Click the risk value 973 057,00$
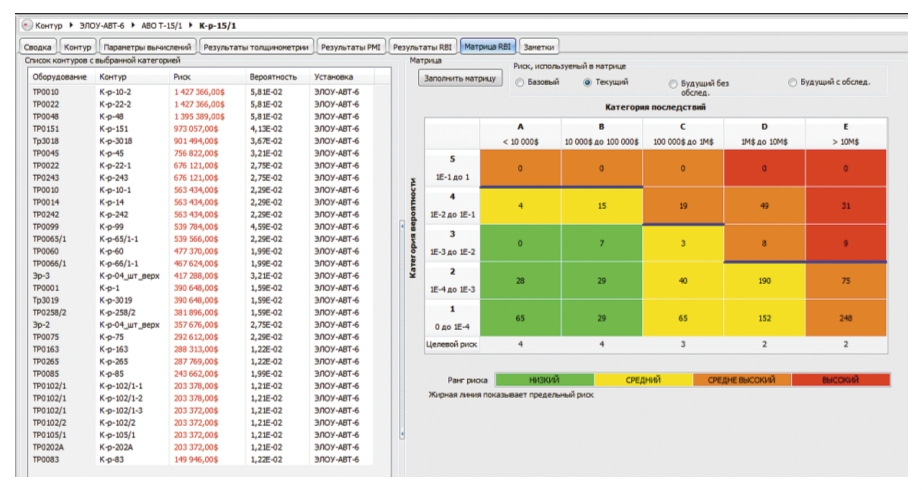Image resolution: width=924 pixels, height=490 pixels. point(196,129)
